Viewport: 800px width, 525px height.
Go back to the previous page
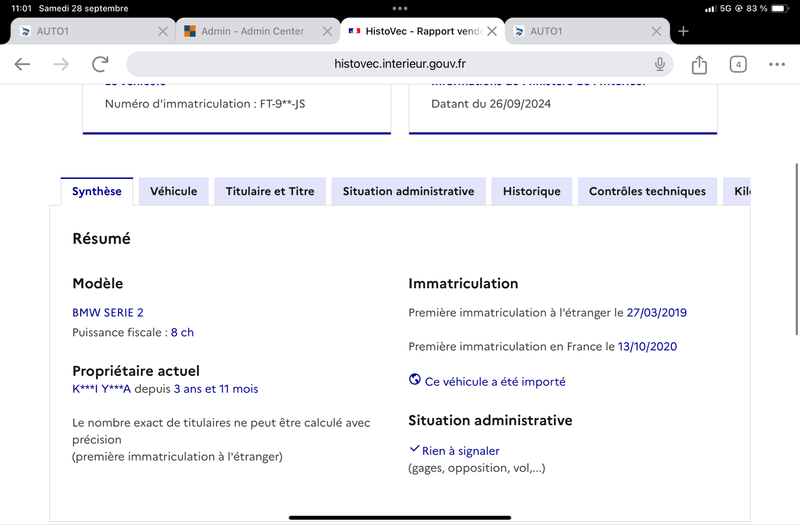click(x=22, y=64)
